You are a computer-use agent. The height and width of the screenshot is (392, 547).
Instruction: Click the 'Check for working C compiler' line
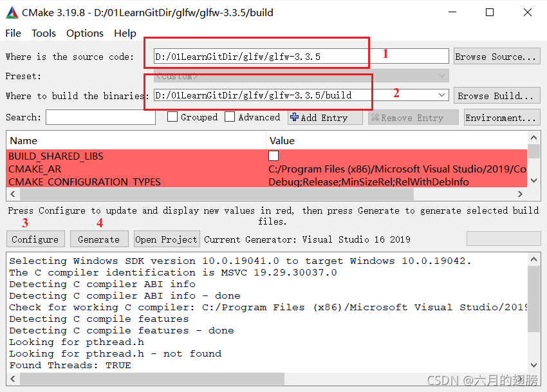tap(268, 308)
